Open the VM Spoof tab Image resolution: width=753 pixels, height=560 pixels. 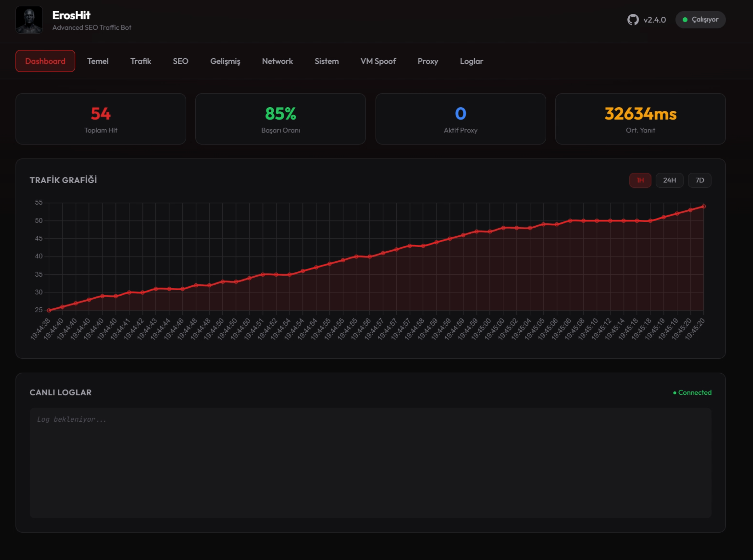[x=378, y=61]
